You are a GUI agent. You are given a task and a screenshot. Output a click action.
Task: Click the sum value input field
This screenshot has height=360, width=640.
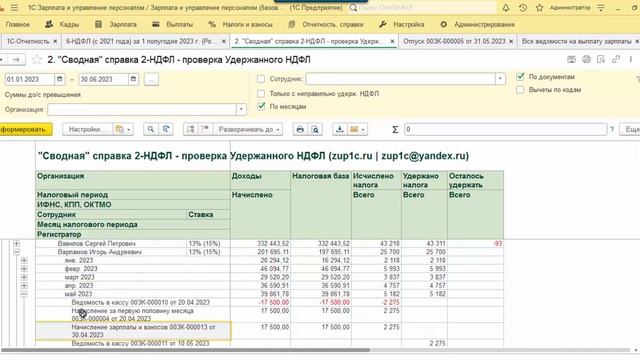tap(505, 129)
